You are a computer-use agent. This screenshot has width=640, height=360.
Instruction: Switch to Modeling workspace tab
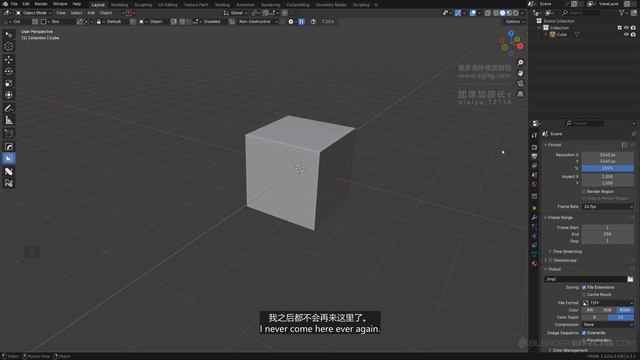pyautogui.click(x=120, y=5)
